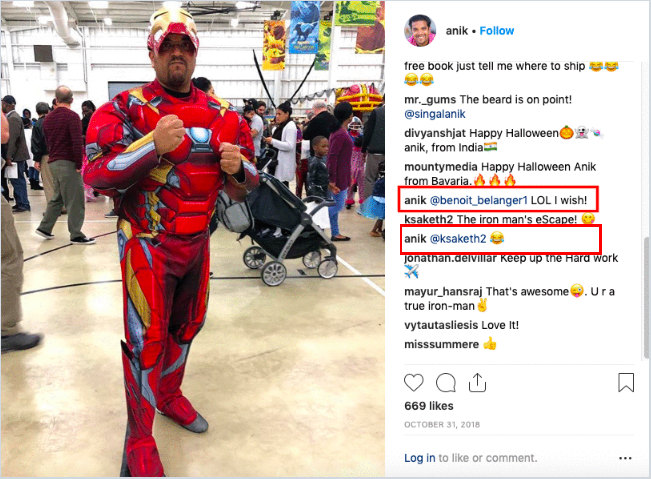The image size is (651, 479).
Task: Open the @benoit_belanger1 mention
Action: click(x=479, y=200)
